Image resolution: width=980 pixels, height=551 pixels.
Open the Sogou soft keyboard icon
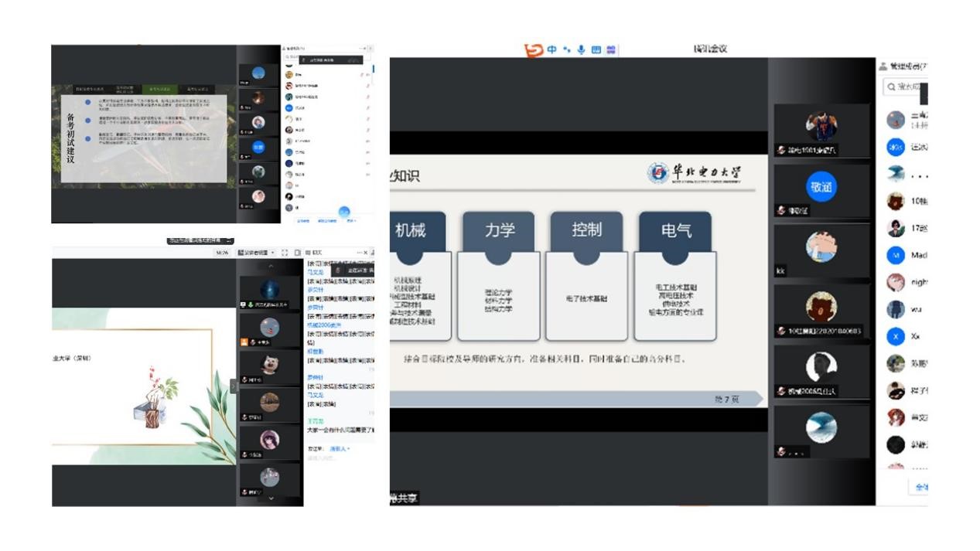pos(596,49)
